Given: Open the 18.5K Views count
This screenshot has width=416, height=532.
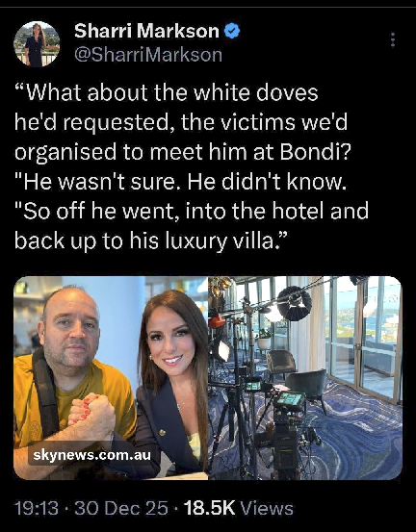Looking at the screenshot, I should coord(239,508).
